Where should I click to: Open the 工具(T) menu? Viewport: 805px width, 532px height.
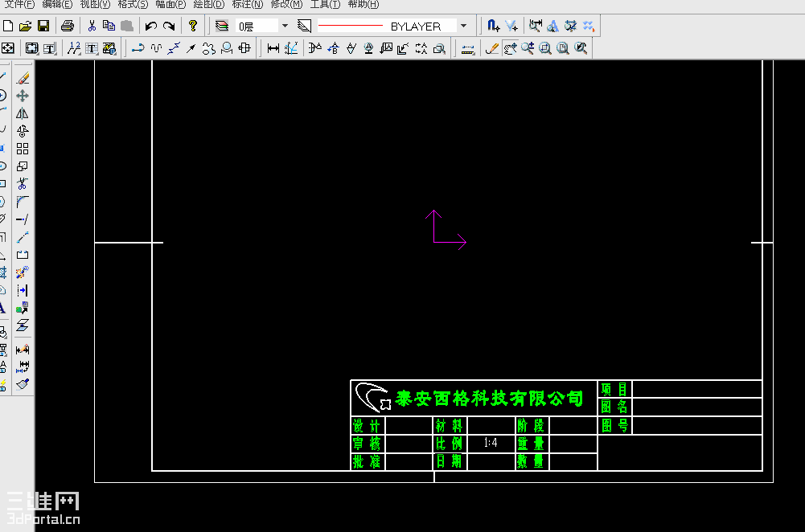(325, 5)
